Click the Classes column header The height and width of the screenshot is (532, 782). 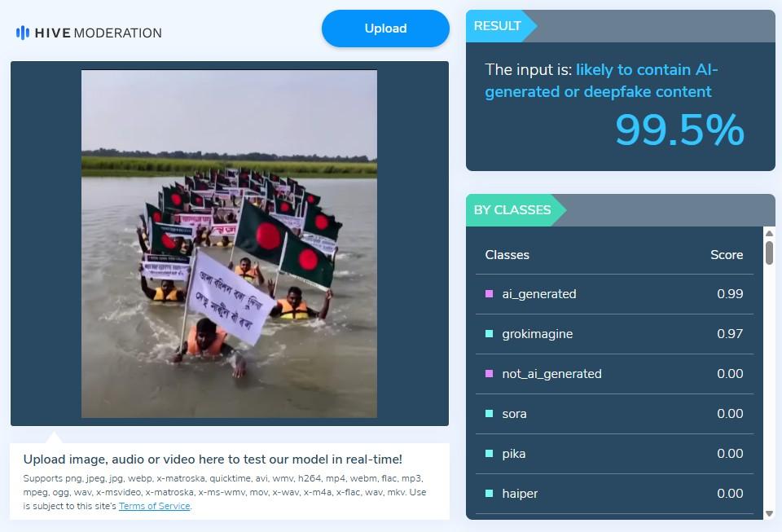point(507,255)
